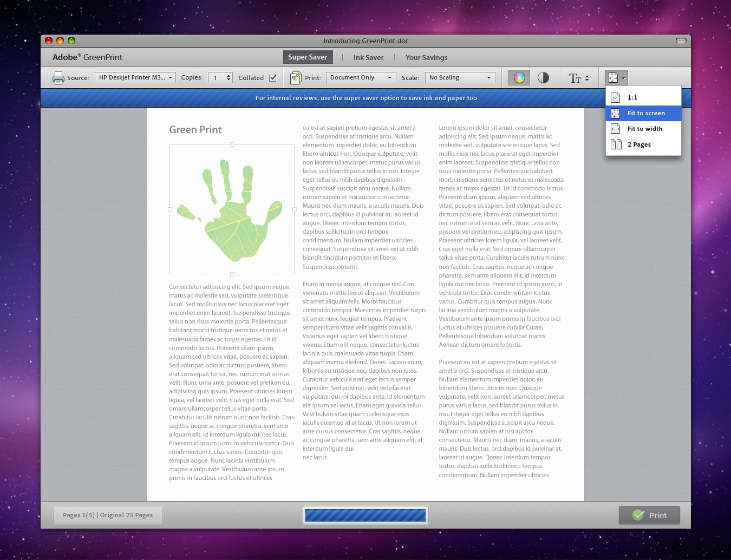731x560 pixels.
Task: Click the green checkmark on Print button
Action: 638,515
